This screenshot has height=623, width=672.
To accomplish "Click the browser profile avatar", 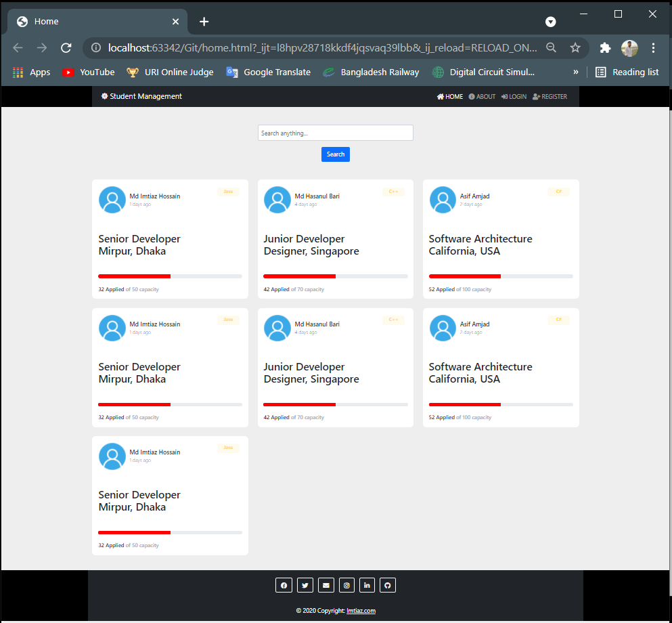I will [629, 48].
